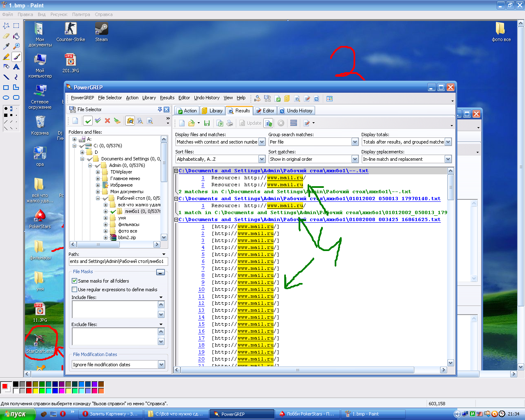Expand the TDWplayer folder in the tree

(x=98, y=172)
